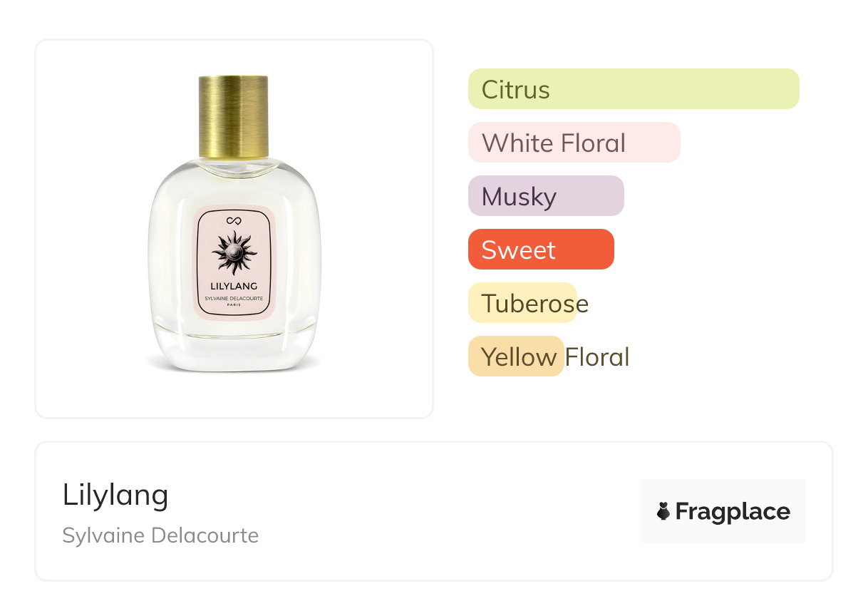Viewport: 868px width, 616px height.
Task: Click the LILYLANG text on the bottle
Action: 234,287
